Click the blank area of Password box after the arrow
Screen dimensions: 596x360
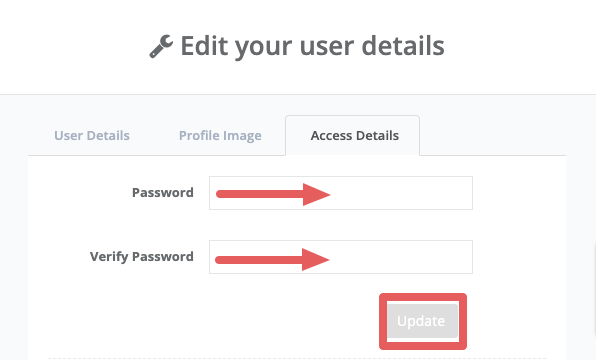[401, 193]
